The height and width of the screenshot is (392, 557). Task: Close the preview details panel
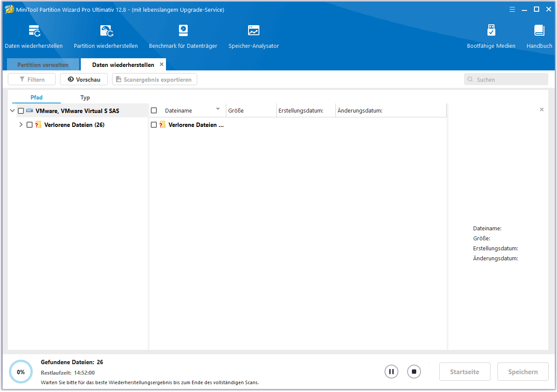pyautogui.click(x=542, y=110)
